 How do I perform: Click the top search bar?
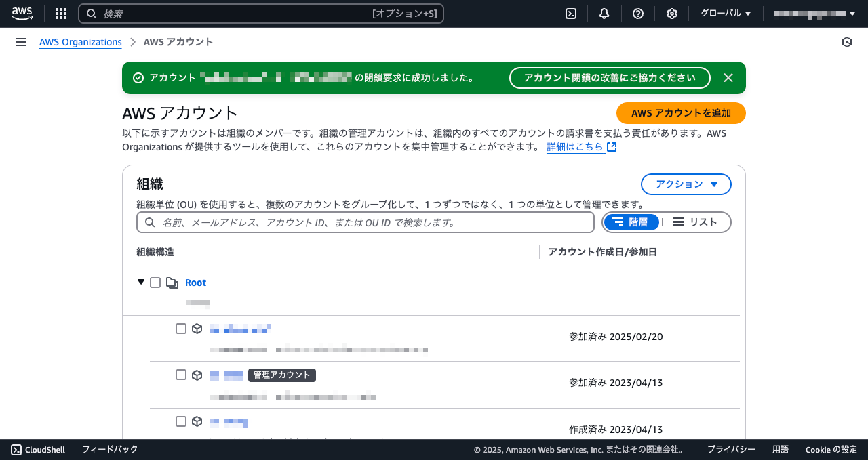pos(261,14)
